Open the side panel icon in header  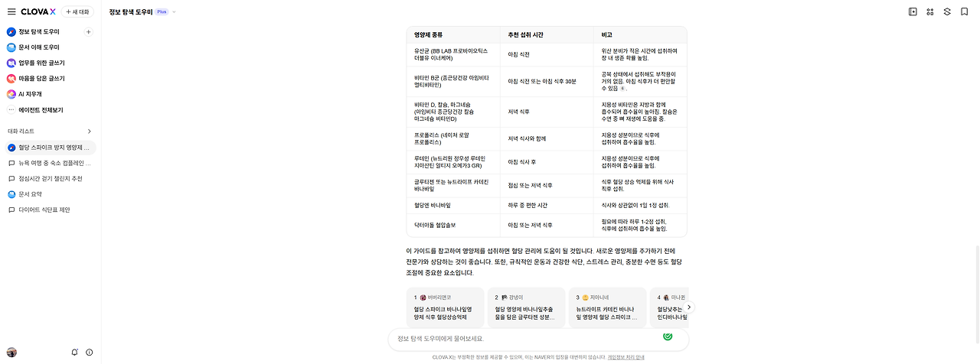click(913, 11)
